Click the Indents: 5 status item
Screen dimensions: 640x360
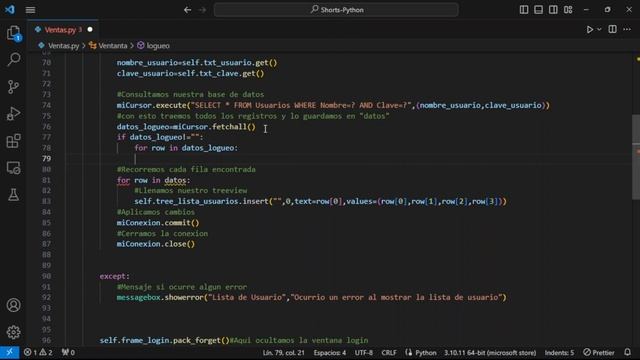(559, 352)
